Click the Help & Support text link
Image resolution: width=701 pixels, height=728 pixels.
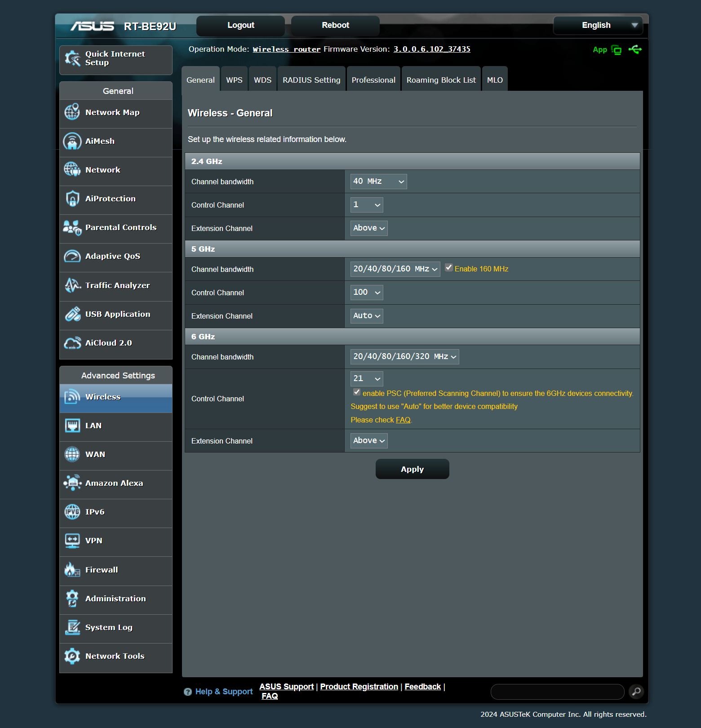[x=224, y=692]
